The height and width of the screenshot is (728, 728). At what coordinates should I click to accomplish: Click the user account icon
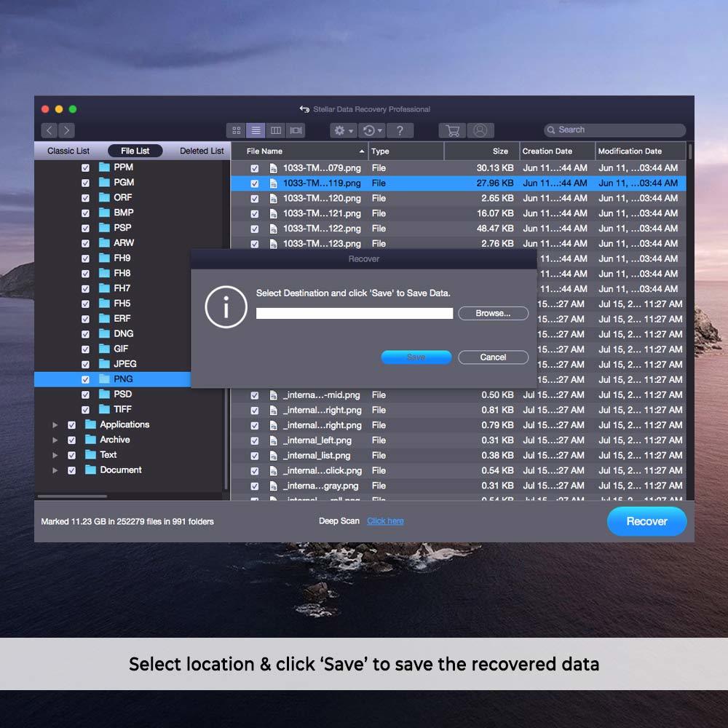(480, 130)
